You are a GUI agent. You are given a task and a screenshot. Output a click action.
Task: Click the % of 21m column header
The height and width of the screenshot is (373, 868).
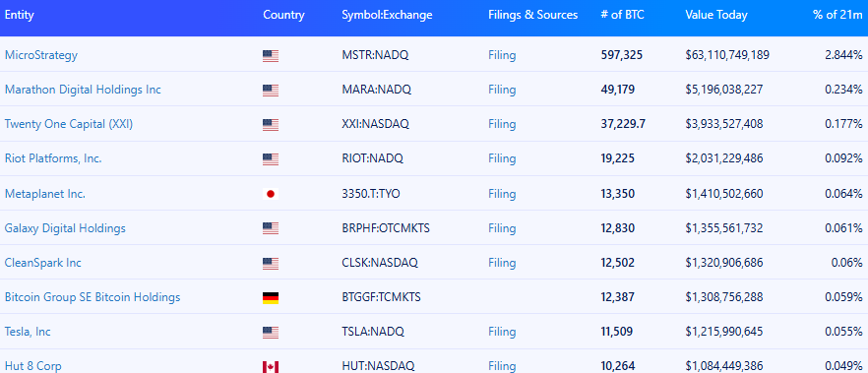[837, 15]
